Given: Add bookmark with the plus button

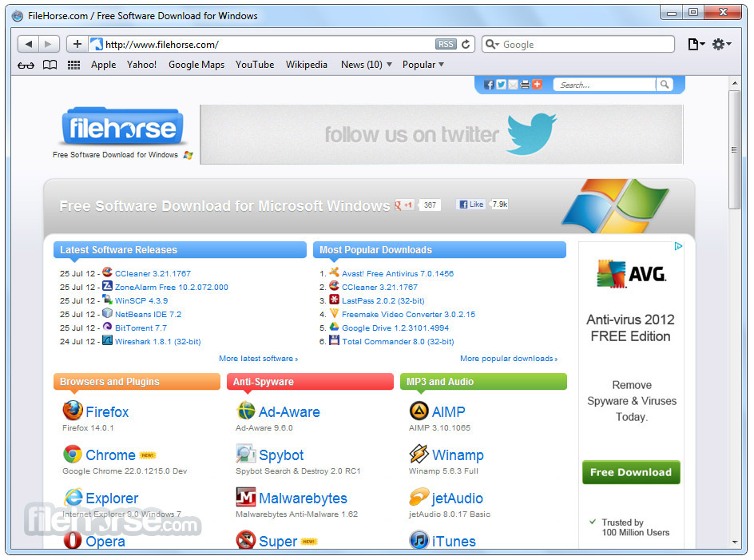Looking at the screenshot, I should tap(77, 44).
